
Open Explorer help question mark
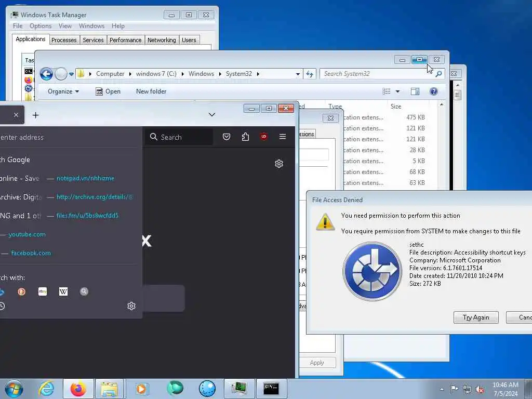pos(434,91)
